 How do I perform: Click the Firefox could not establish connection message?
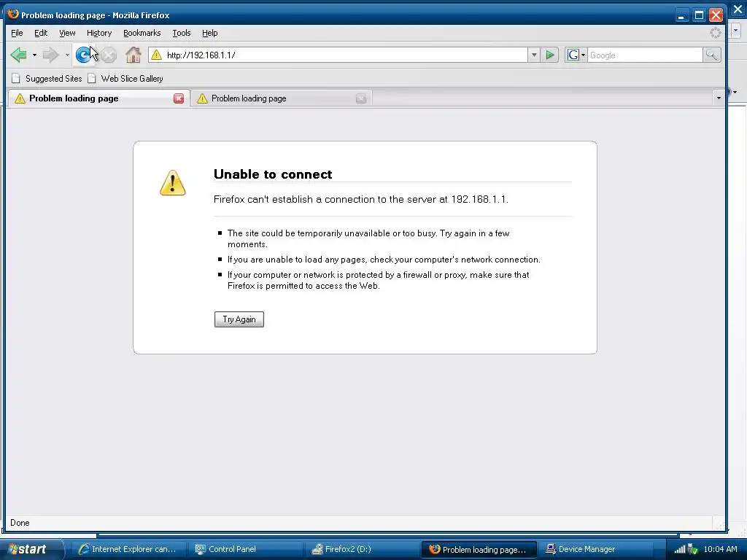point(360,200)
